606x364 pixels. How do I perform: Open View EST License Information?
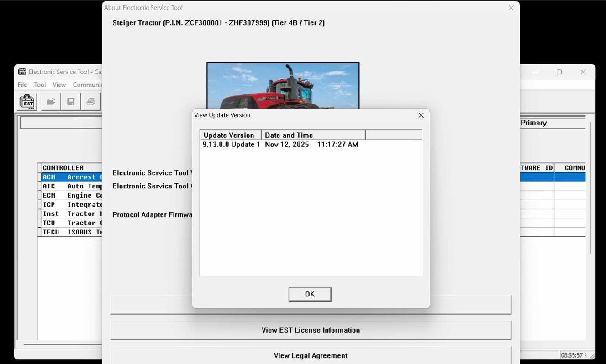[x=311, y=330]
